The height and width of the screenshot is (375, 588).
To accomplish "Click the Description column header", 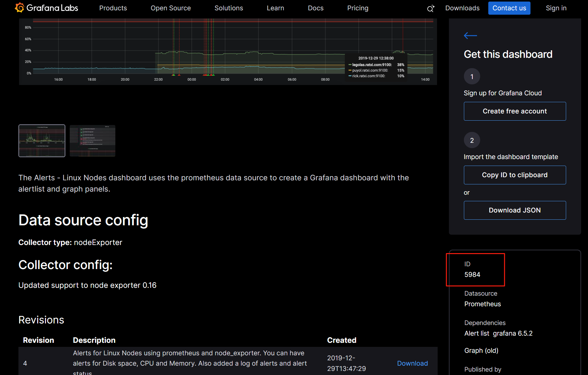I will 94,340.
